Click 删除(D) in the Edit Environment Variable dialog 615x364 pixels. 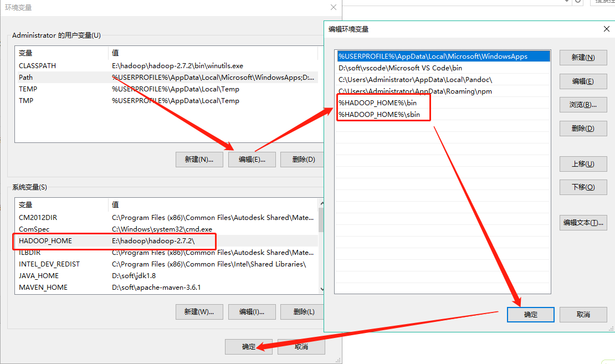(583, 129)
